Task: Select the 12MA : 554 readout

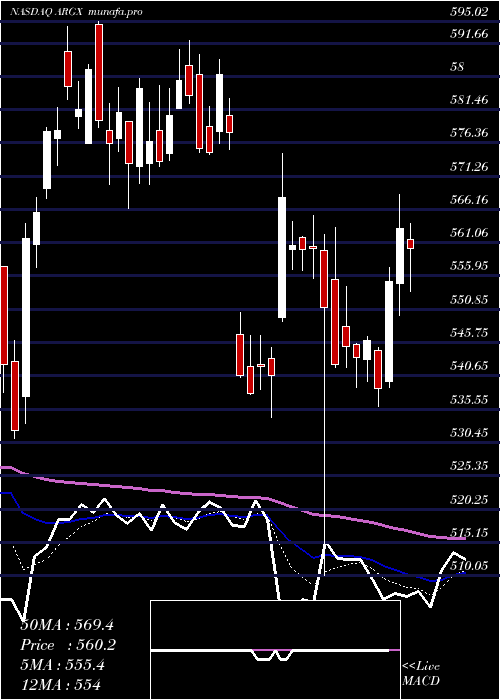Action: 60,685
